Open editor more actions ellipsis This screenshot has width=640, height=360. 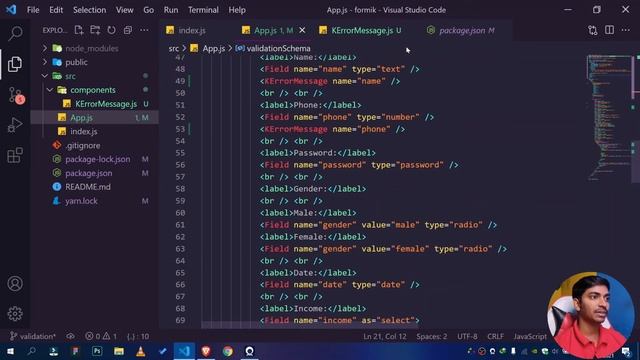point(626,30)
